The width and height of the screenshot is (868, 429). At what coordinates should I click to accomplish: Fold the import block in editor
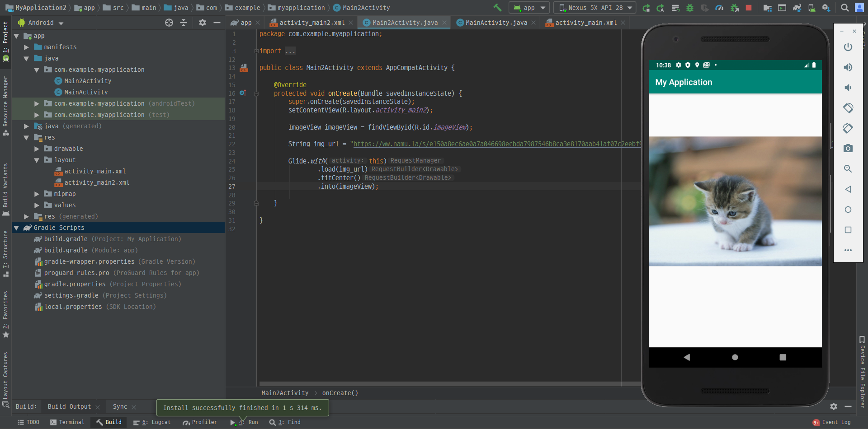pyautogui.click(x=256, y=51)
